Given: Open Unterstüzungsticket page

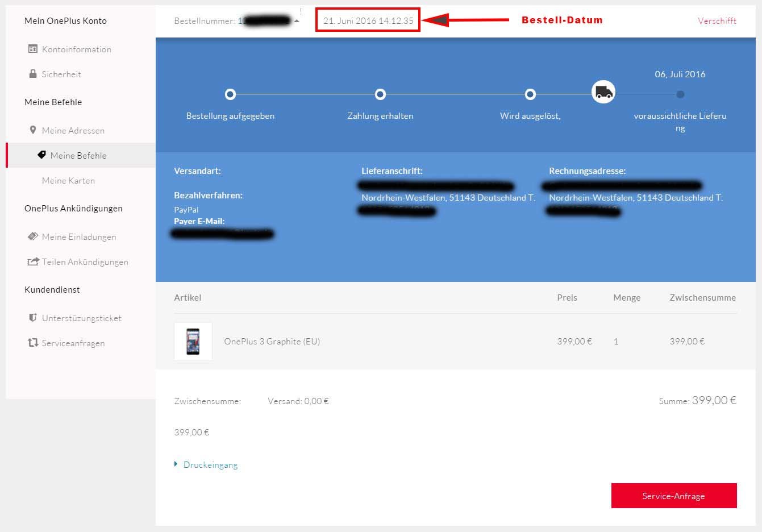Looking at the screenshot, I should point(82,318).
